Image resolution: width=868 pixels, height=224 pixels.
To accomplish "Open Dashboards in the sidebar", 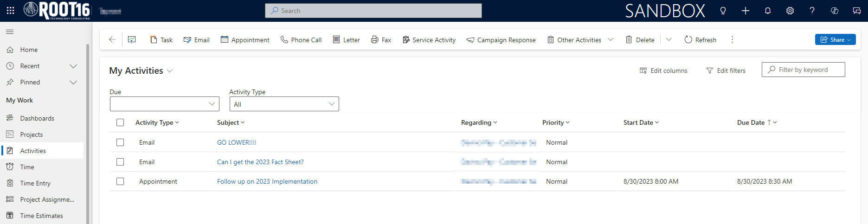I will tap(37, 118).
